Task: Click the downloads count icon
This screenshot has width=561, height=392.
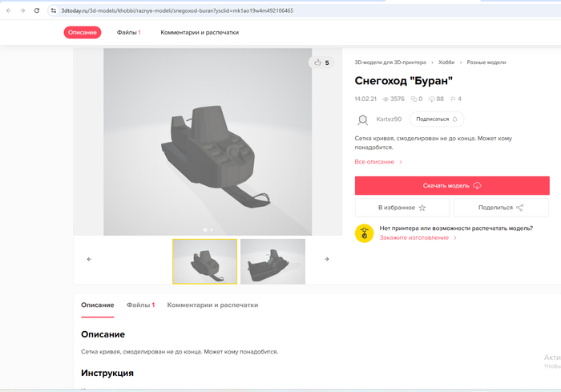Action: point(432,99)
